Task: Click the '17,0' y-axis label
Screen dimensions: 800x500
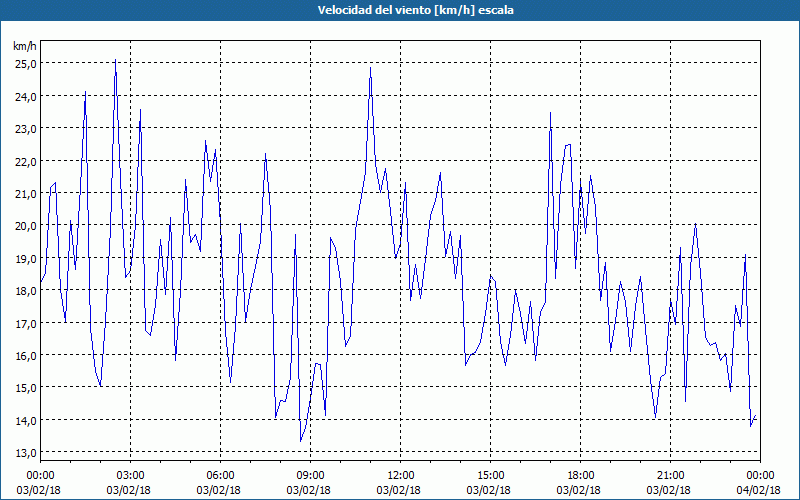Action: (24, 323)
